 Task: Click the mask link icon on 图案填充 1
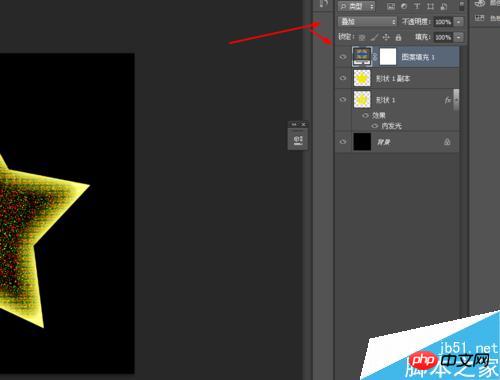[375, 57]
